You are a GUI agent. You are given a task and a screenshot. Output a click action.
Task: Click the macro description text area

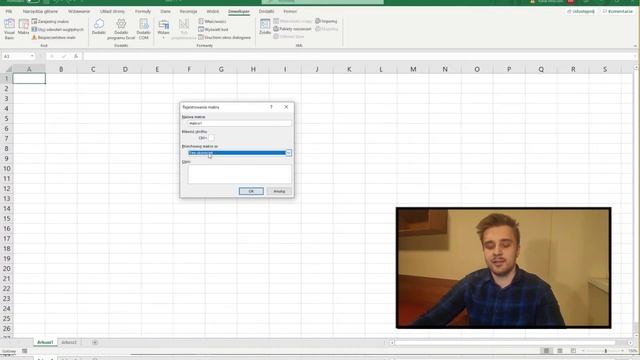[240, 174]
